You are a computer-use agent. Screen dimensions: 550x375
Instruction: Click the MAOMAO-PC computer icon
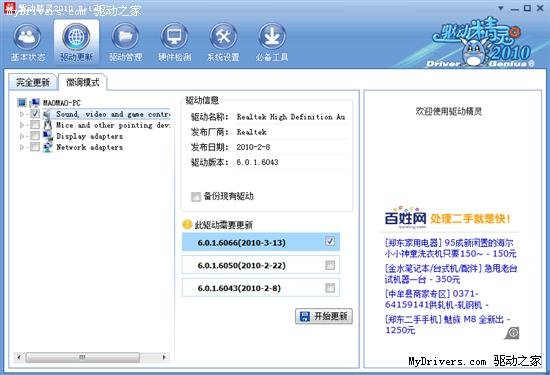pos(35,103)
